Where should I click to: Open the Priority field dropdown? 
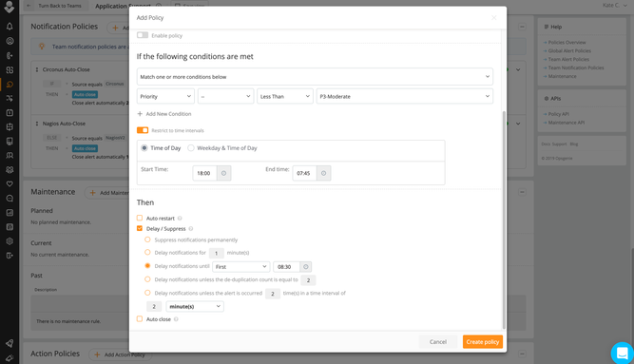pyautogui.click(x=165, y=96)
